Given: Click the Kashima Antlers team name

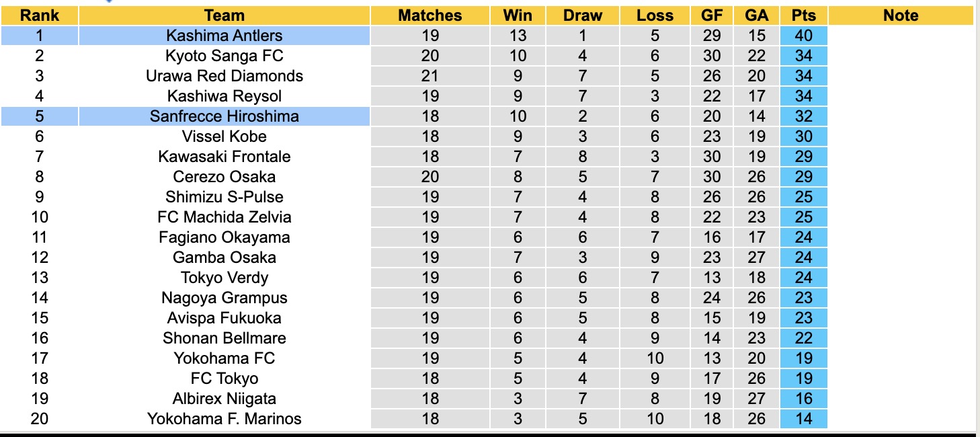Looking at the screenshot, I should click(x=224, y=36).
